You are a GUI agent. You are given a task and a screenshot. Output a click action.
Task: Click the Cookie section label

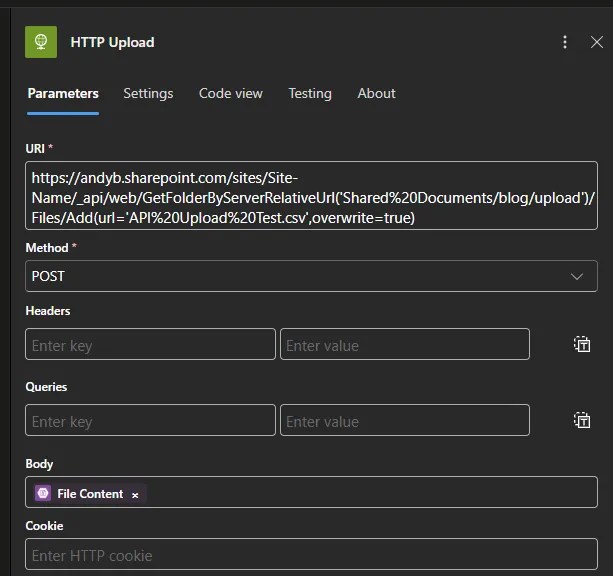coord(44,526)
